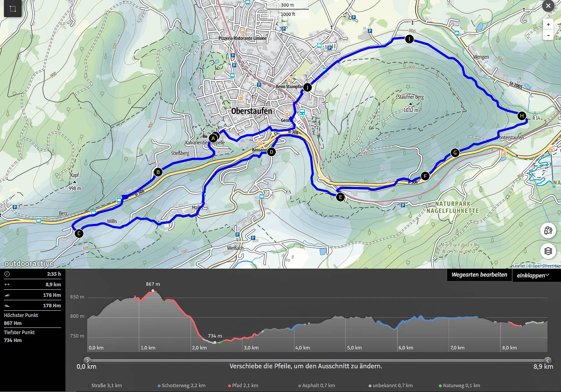561x392 pixels.
Task: Click waypoint E marker on the route
Action: 340,197
